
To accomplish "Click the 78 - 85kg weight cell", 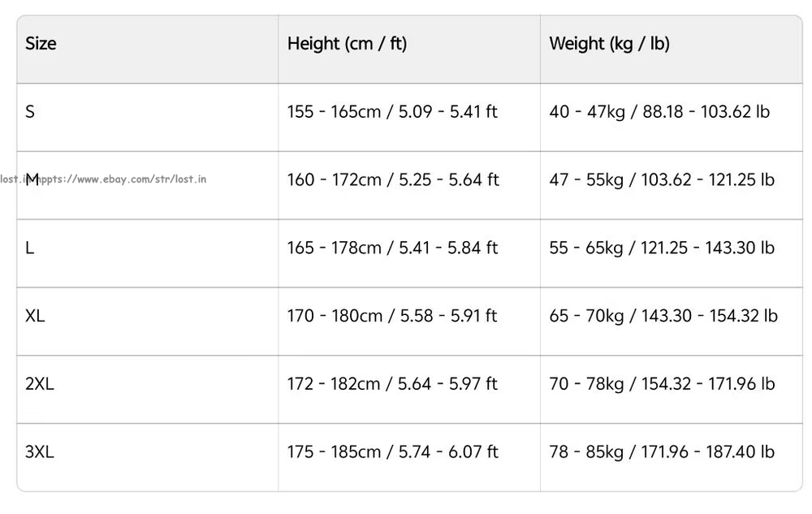I will click(661, 452).
